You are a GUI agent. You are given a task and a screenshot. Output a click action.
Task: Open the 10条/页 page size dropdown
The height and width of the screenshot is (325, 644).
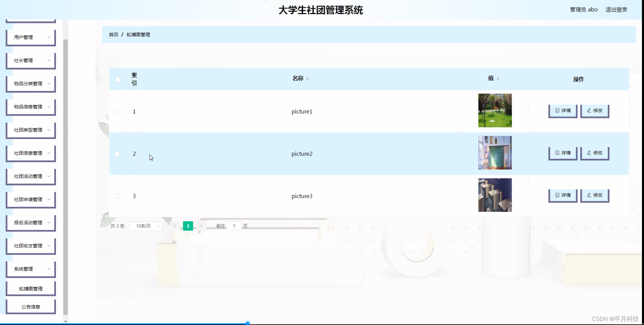point(146,226)
